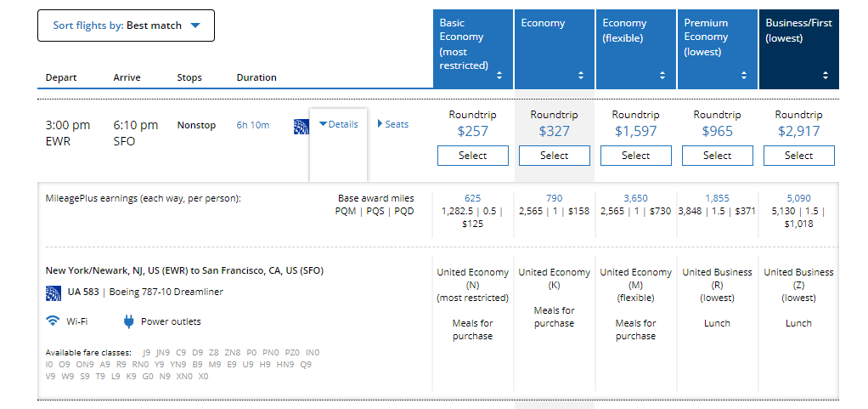Click the Wi-Fi icon
The width and height of the screenshot is (868, 409).
pyautogui.click(x=53, y=321)
